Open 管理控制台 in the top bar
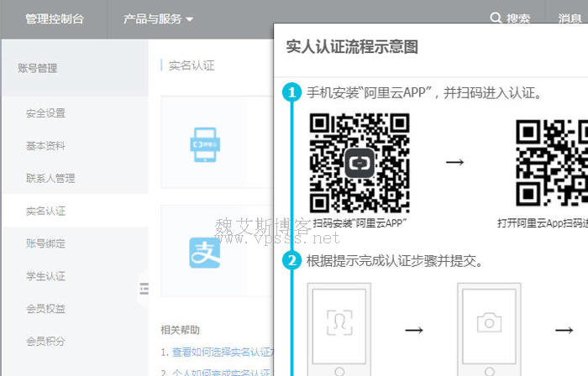Image resolution: width=588 pixels, height=376 pixels. click(54, 18)
